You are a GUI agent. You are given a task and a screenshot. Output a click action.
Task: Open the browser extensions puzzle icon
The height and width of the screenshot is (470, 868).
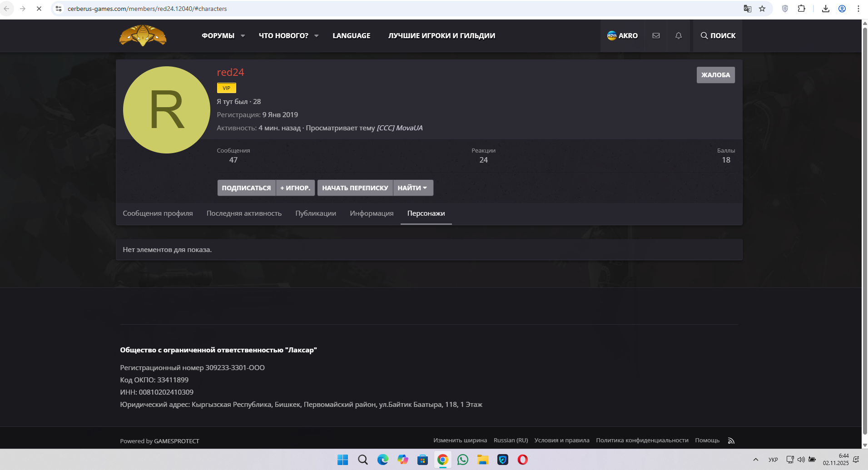pyautogui.click(x=802, y=9)
